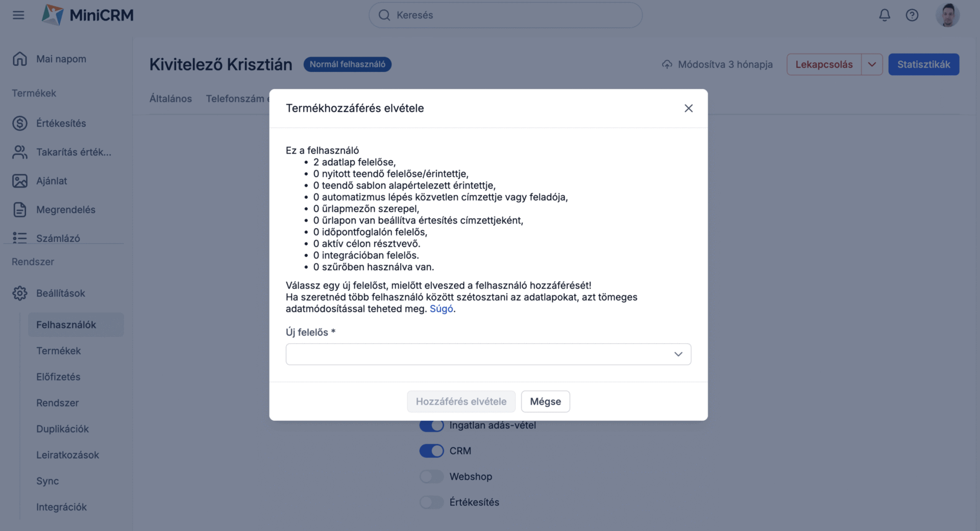Click the Megrendelés document icon
The image size is (980, 531).
click(20, 209)
